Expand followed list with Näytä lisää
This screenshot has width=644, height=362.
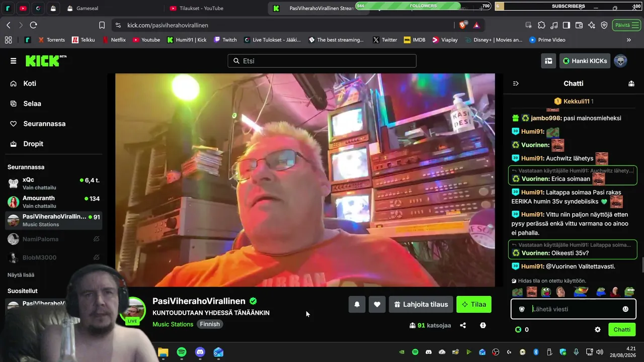(x=21, y=275)
